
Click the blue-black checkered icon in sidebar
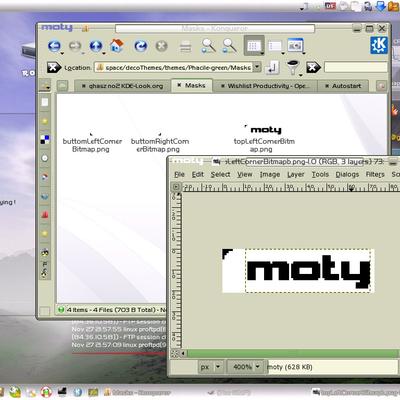coord(45,140)
